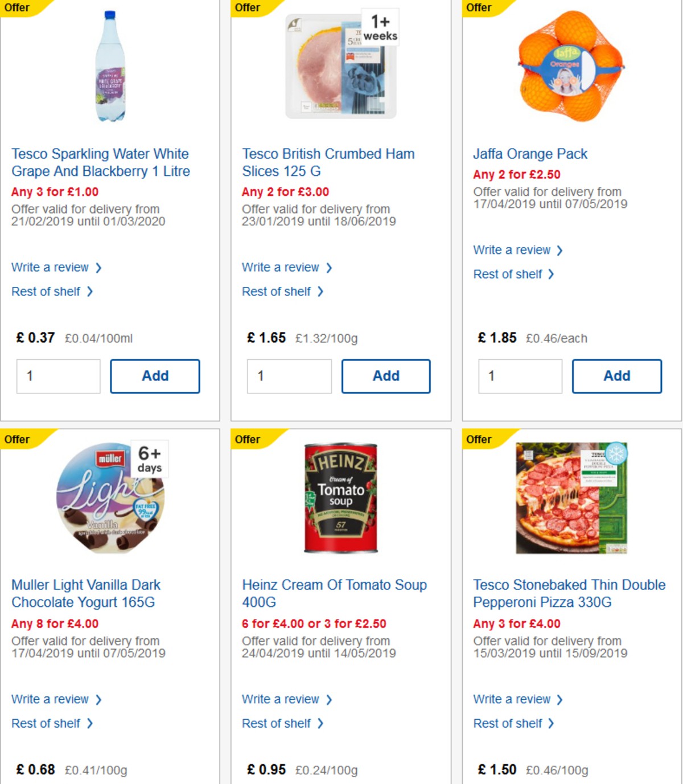Open the Jaffa Orange Pack product page
Viewport: 683px width, 784px height.
click(530, 154)
